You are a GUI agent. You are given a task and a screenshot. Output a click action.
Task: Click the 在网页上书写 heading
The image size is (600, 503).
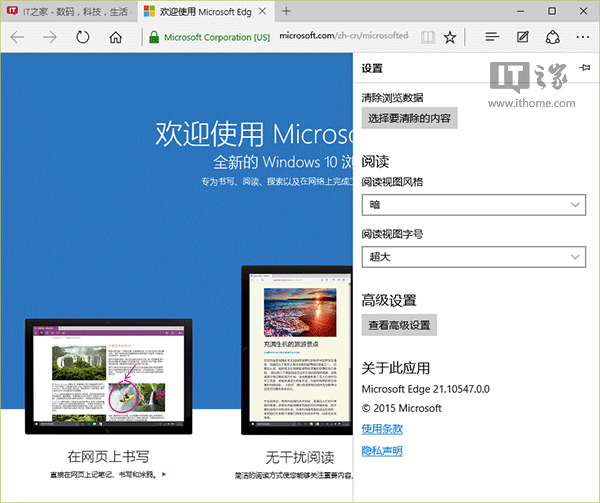click(x=108, y=457)
